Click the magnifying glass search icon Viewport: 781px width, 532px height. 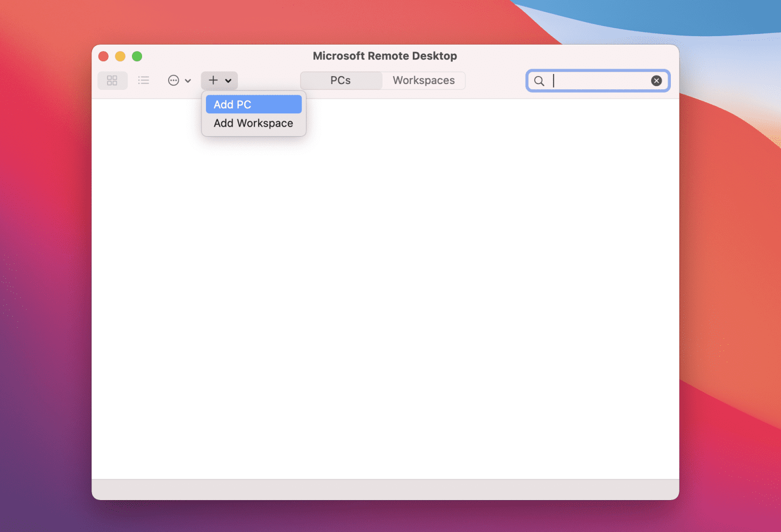(x=539, y=81)
